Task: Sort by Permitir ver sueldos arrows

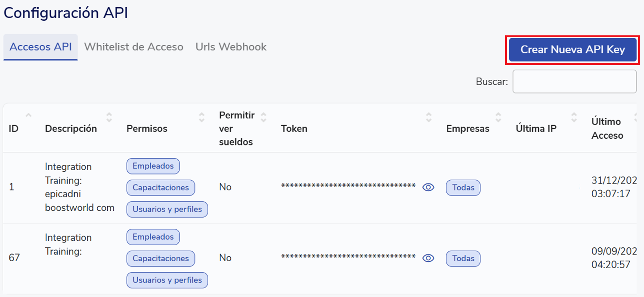Action: (264, 118)
